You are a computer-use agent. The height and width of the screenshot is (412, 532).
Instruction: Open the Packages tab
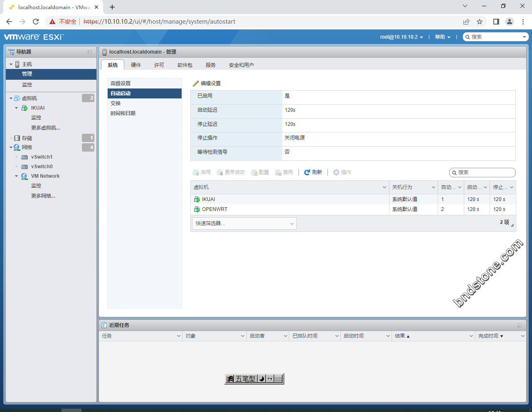point(185,65)
